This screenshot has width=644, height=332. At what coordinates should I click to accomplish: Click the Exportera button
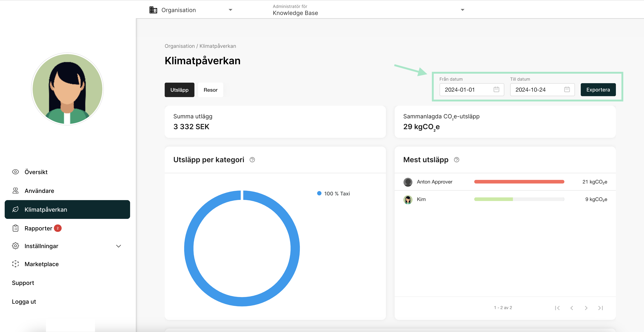(598, 89)
